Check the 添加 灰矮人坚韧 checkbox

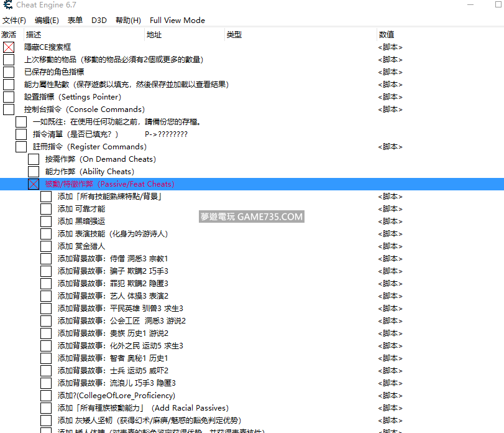point(46,421)
